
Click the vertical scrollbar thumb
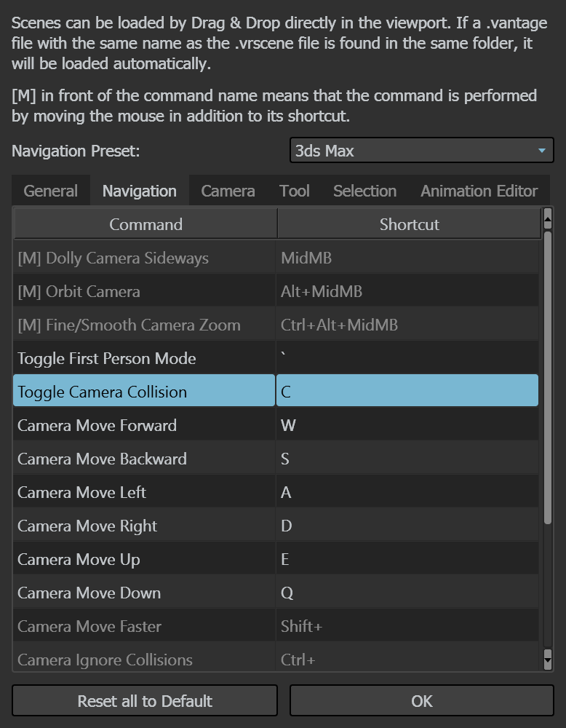click(x=547, y=377)
